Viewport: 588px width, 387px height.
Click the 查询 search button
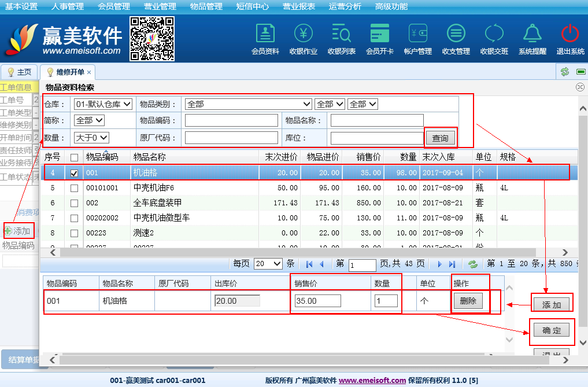click(440, 138)
